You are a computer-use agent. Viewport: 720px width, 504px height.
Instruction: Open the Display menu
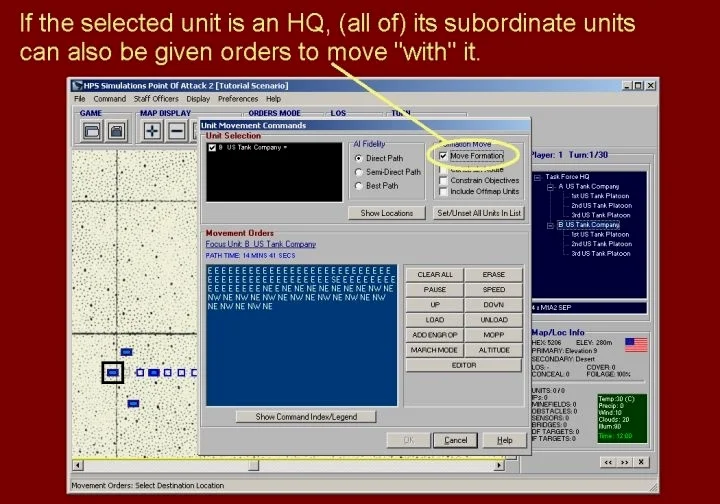point(198,99)
